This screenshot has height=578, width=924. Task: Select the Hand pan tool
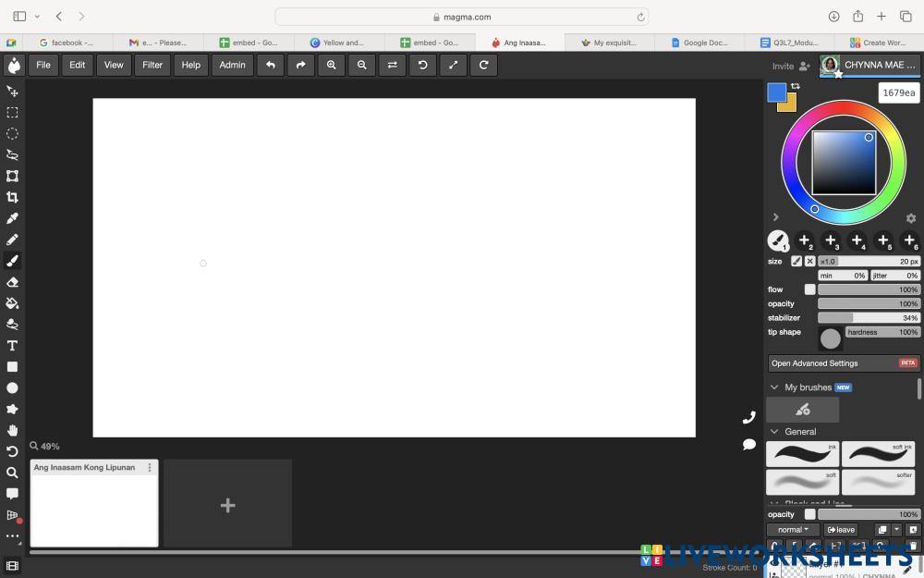12,430
